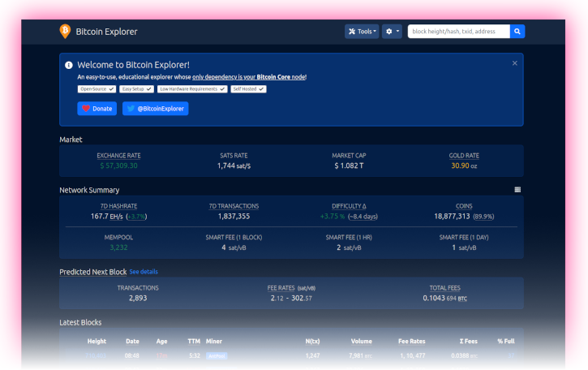Click the Bitcoin Explorer orange logo icon
Viewport: 588px width, 370px height.
pyautogui.click(x=65, y=32)
